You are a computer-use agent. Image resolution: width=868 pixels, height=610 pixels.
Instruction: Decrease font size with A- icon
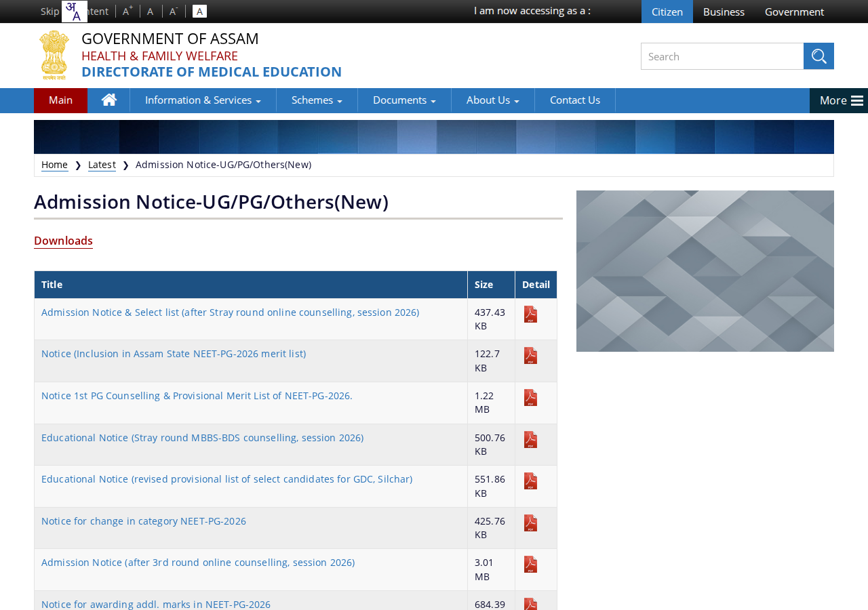(174, 11)
